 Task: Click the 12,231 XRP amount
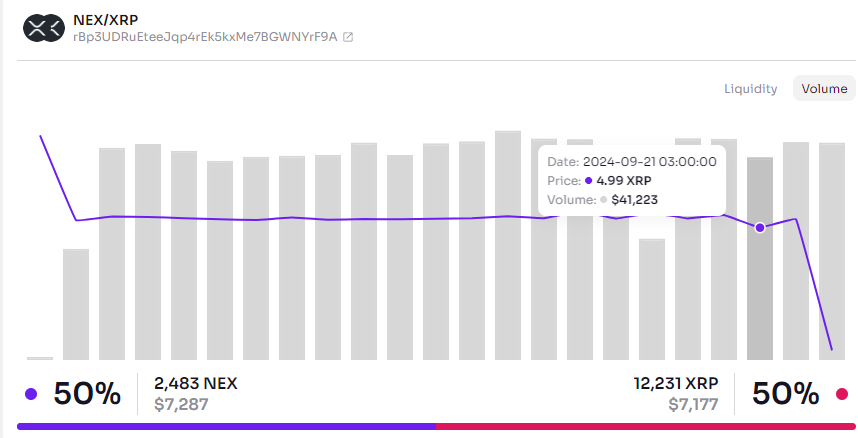pyautogui.click(x=676, y=383)
